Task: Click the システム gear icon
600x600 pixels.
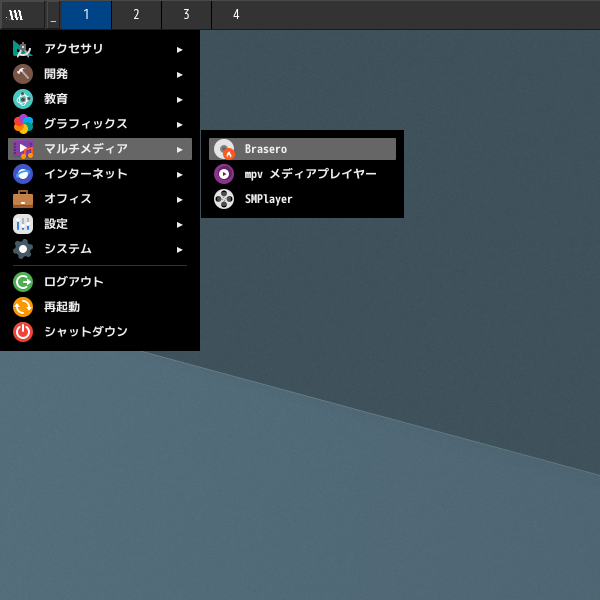Action: tap(23, 249)
